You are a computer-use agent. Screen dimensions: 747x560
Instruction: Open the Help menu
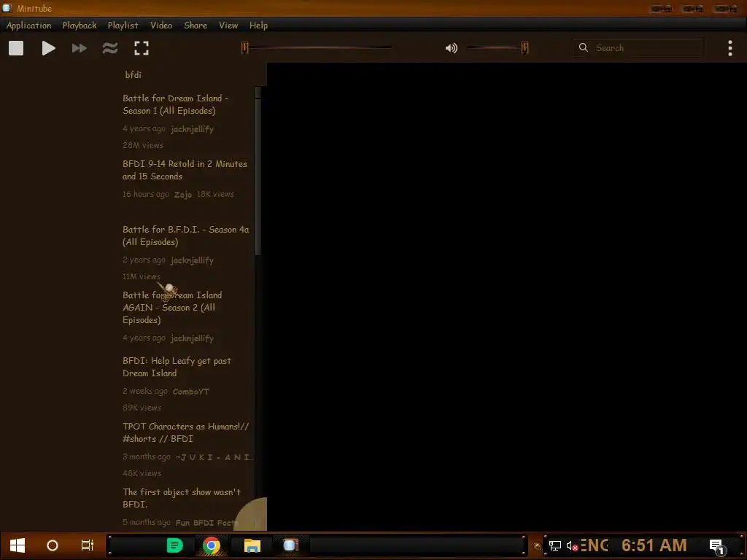[x=258, y=26]
